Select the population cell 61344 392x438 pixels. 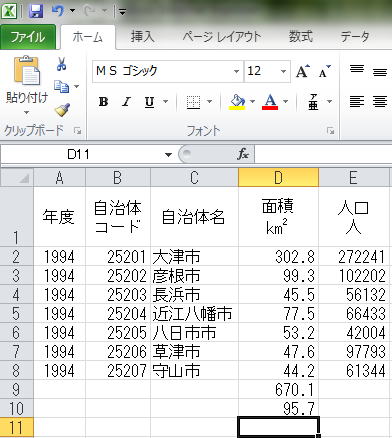coord(354,370)
